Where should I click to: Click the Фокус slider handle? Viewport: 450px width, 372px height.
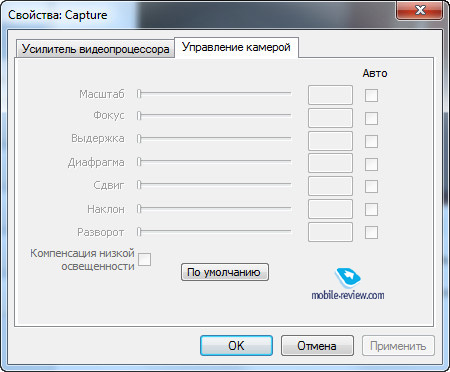pos(139,116)
